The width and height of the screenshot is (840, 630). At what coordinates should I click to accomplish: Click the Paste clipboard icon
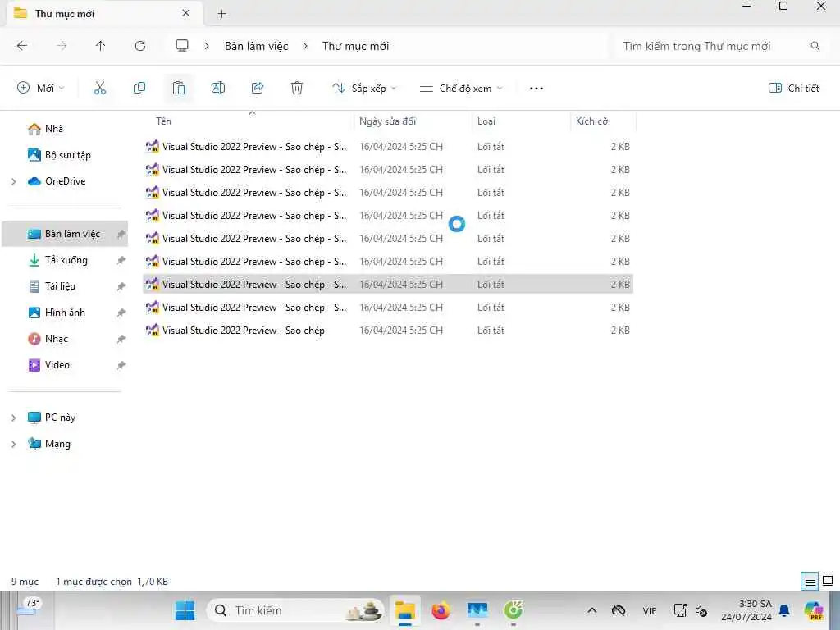178,88
